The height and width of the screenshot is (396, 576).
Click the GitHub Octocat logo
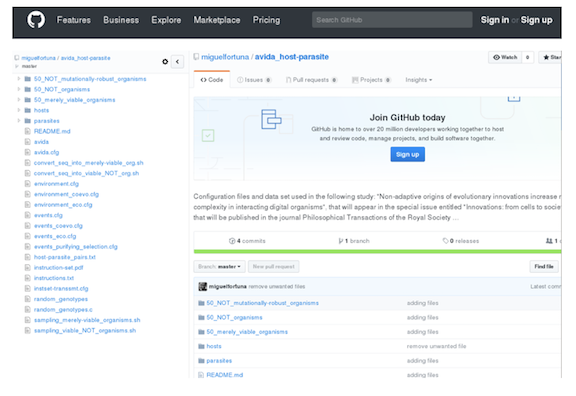point(36,20)
